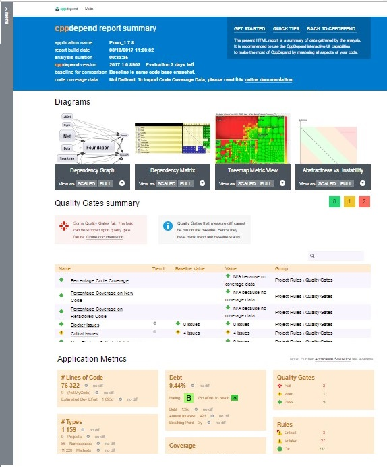Click the # Types metric heading
Image resolution: width=387 pixels, height=467 pixels.
click(x=72, y=421)
